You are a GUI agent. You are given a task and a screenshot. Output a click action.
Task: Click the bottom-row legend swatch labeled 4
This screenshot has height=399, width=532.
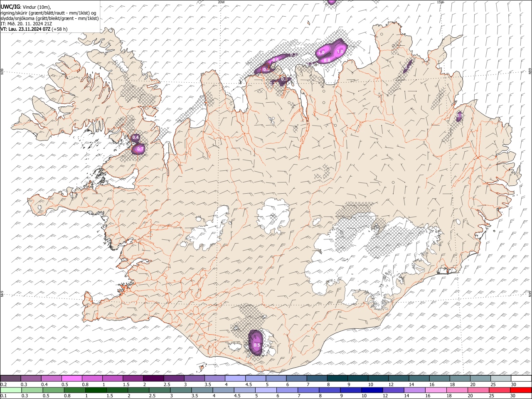tap(223, 390)
